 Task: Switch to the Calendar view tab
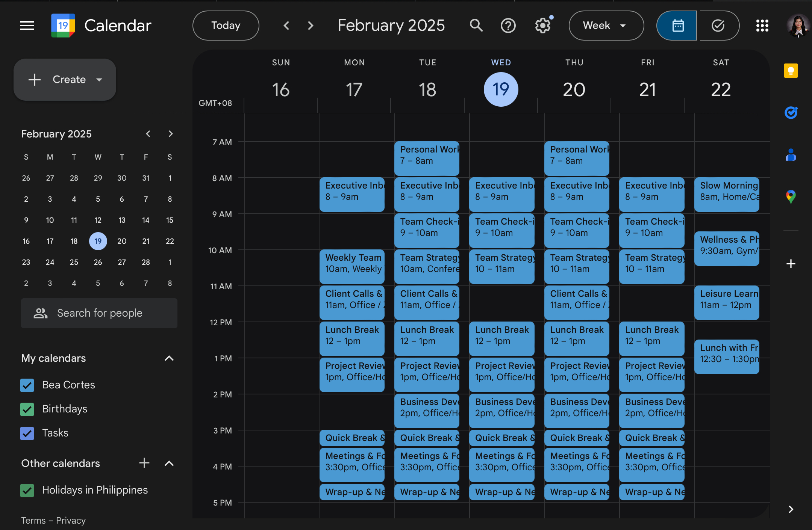[x=677, y=26]
